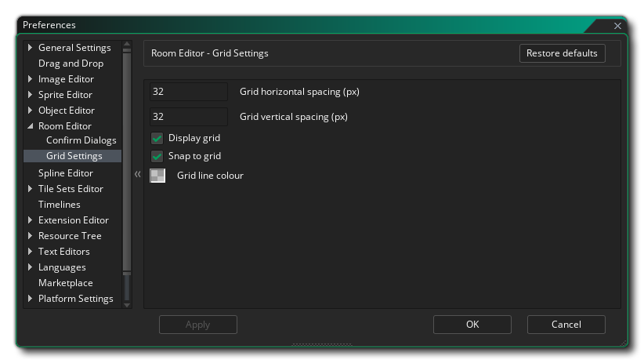
Task: Select Spline Editor in the sidebar
Action: (66, 173)
